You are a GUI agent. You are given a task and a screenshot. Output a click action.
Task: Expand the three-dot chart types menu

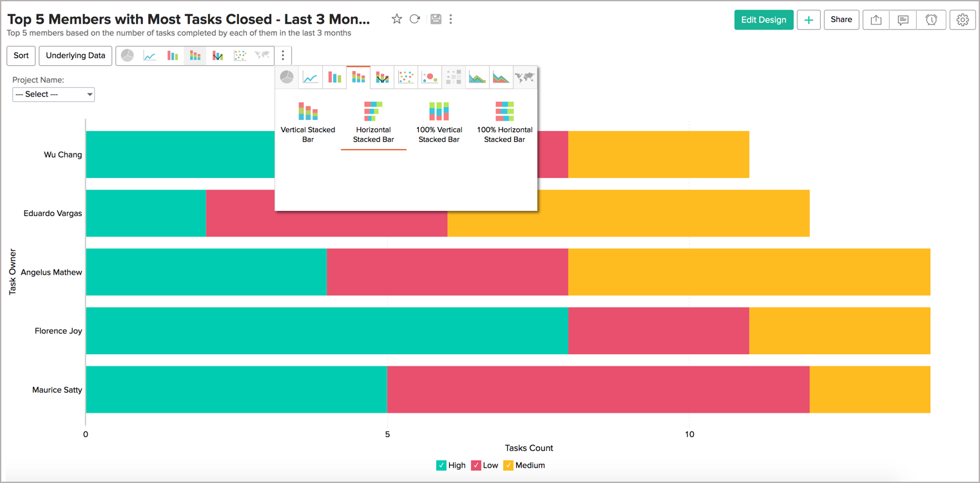283,55
